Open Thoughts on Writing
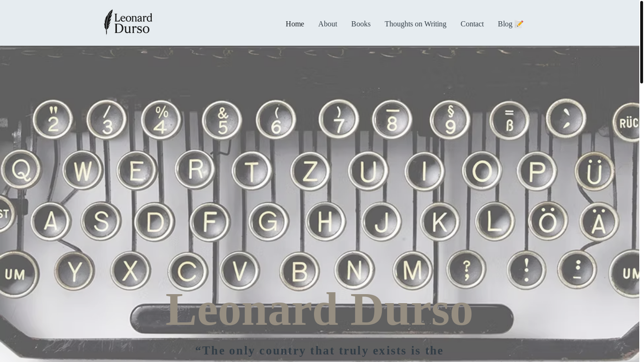The height and width of the screenshot is (362, 644). (415, 24)
